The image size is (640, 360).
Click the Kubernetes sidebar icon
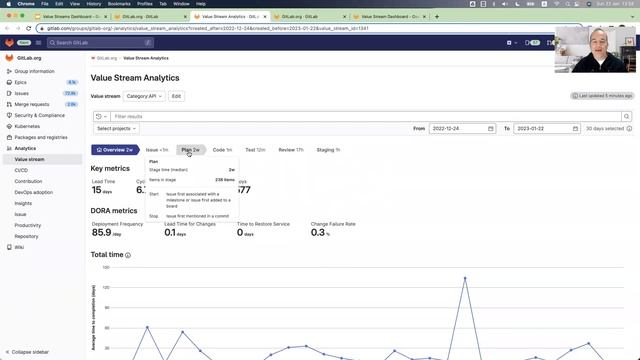(x=9, y=126)
